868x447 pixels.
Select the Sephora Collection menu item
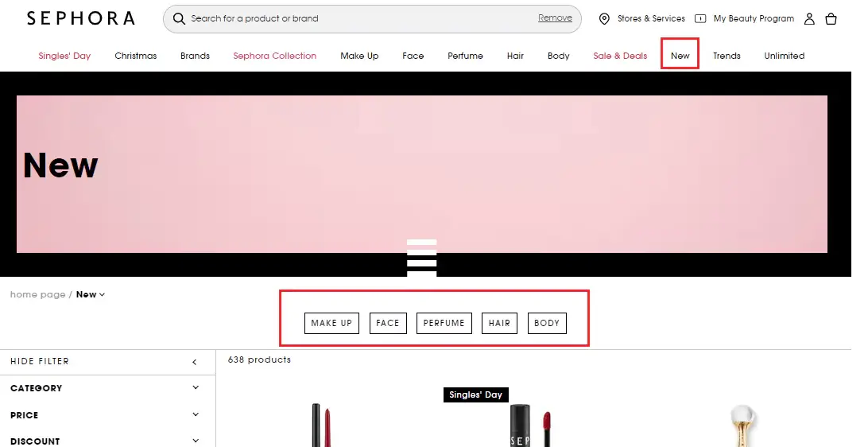[x=274, y=56]
